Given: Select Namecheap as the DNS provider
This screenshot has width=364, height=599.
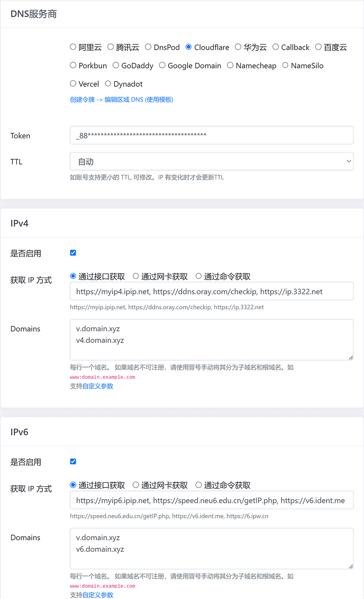Looking at the screenshot, I should pos(230,65).
